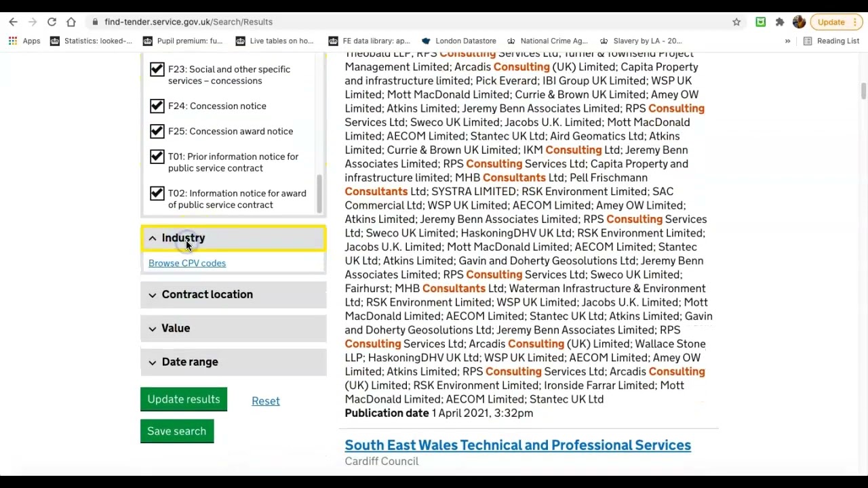Uncheck F24 Concession notice
The width and height of the screenshot is (868, 488).
tap(157, 106)
